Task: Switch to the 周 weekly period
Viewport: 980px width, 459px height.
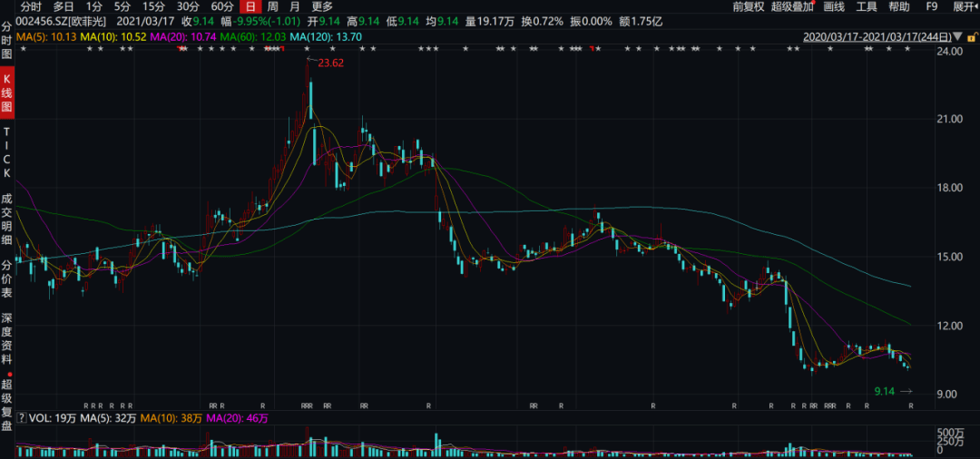Action: (272, 6)
